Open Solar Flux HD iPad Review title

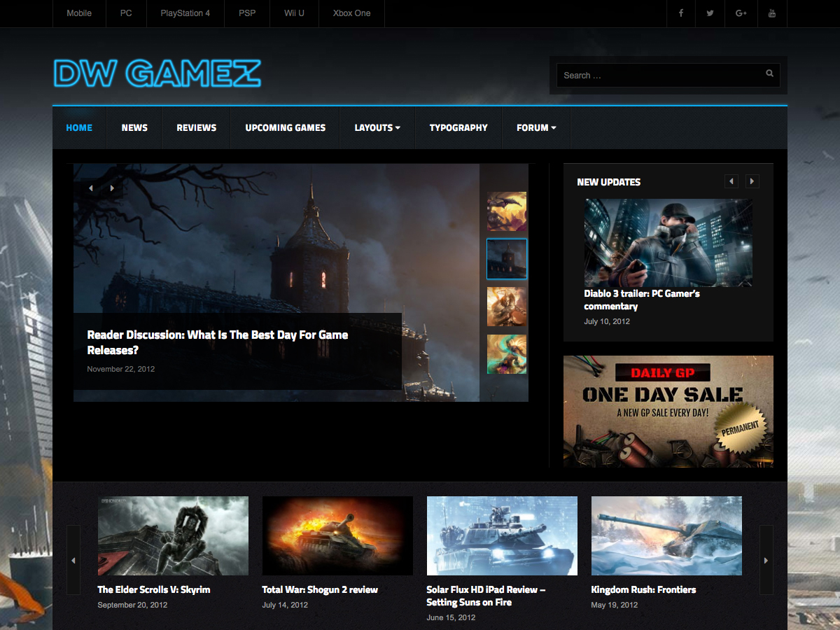point(486,596)
